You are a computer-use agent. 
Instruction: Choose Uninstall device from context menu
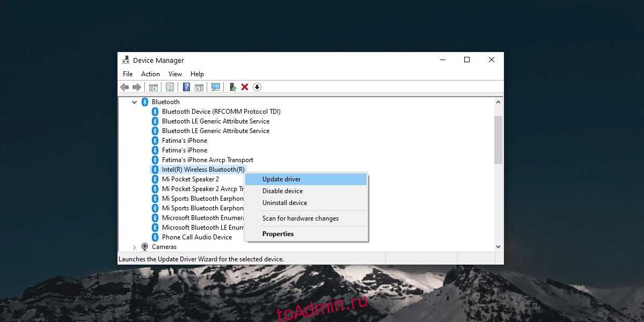pos(284,203)
